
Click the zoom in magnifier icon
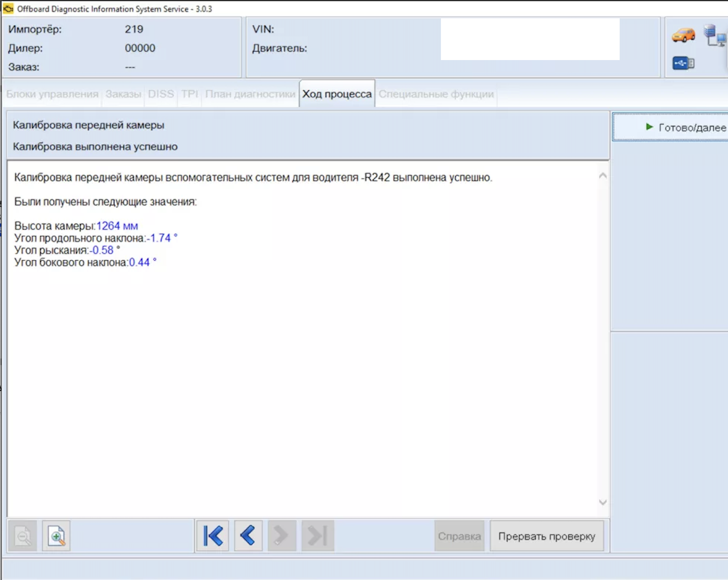(56, 536)
